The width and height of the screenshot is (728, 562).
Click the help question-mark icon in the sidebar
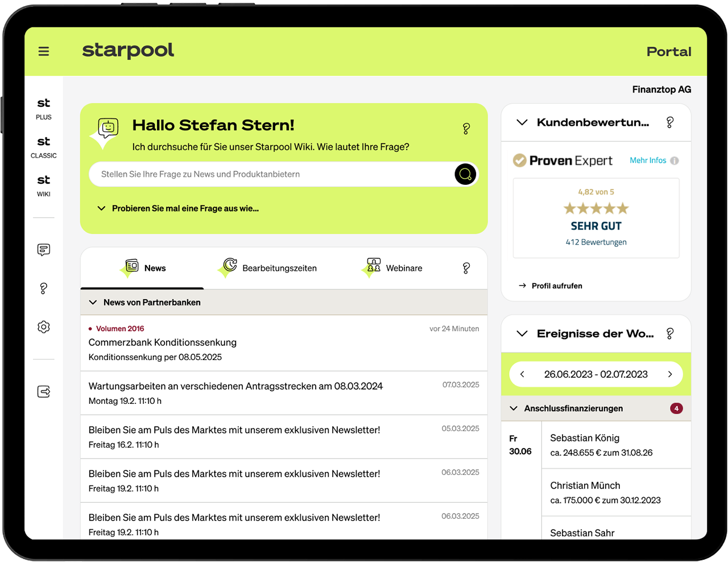coord(43,288)
